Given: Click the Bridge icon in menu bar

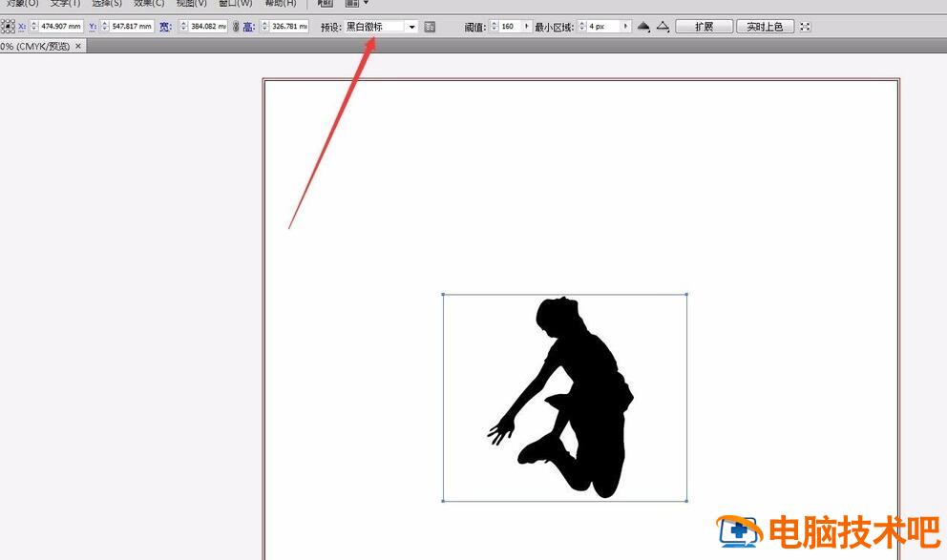Looking at the screenshot, I should click(326, 3).
